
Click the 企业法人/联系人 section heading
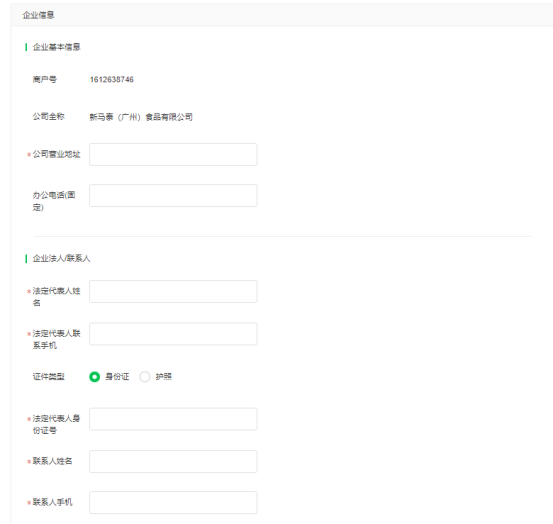point(61,258)
